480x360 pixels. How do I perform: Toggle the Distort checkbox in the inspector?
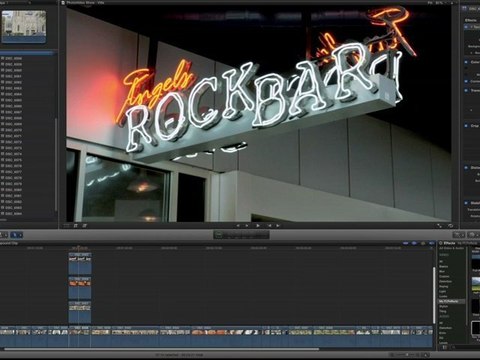(466, 168)
